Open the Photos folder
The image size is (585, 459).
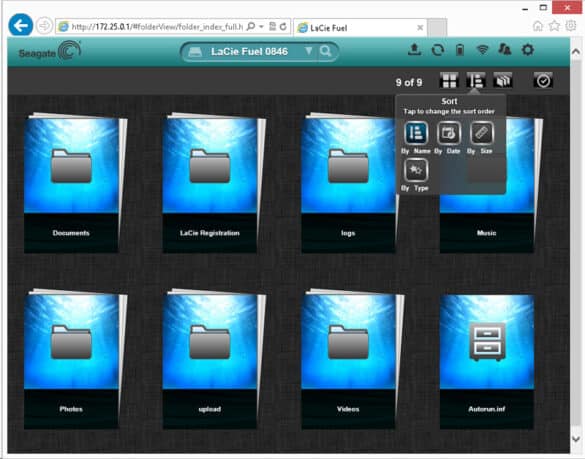coord(72,359)
